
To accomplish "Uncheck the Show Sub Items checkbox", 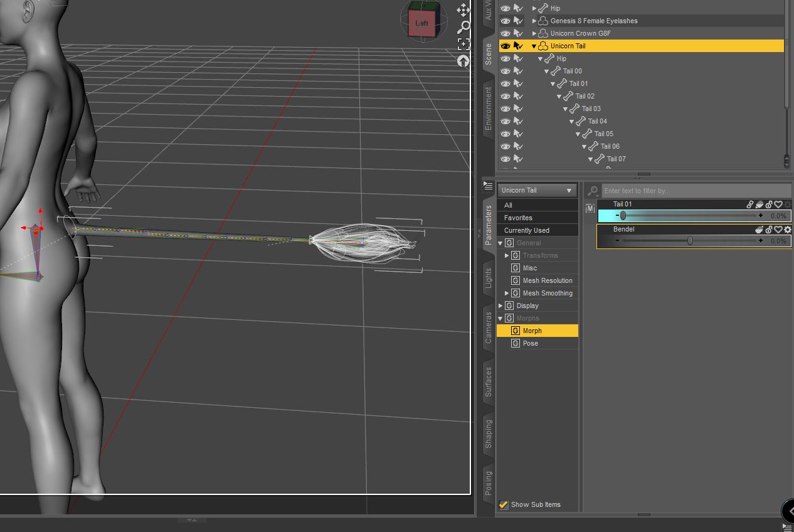I will [503, 504].
